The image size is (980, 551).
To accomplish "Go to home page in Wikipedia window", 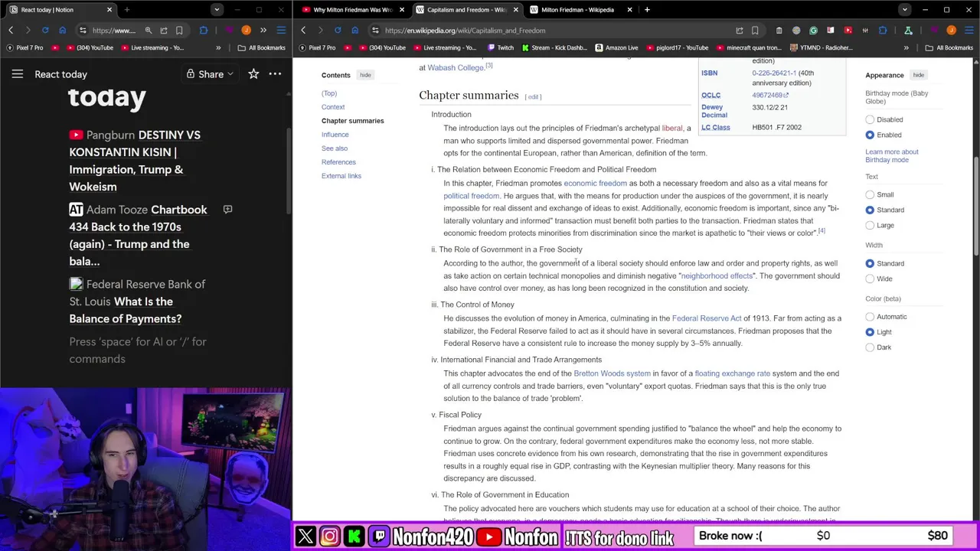I will (x=355, y=31).
